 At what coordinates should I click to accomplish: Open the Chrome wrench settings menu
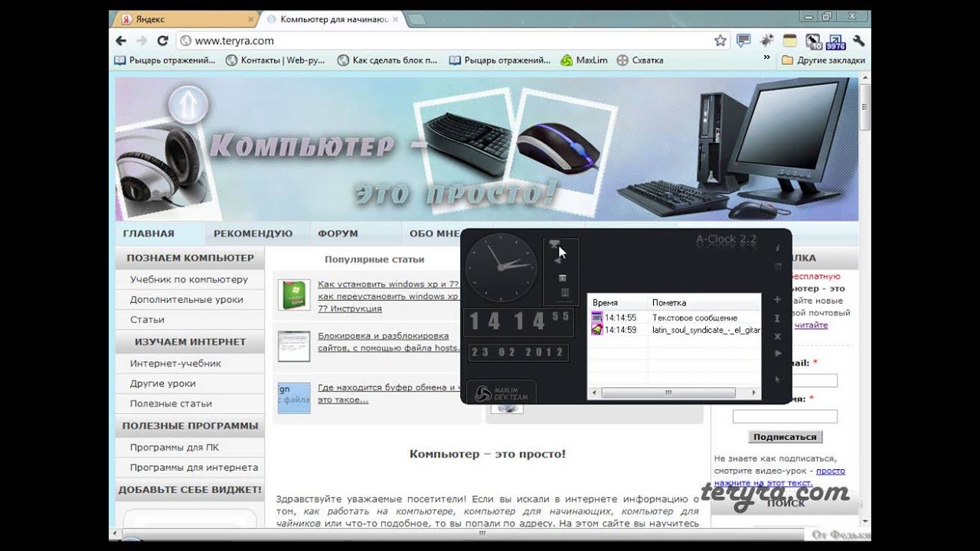tap(858, 41)
